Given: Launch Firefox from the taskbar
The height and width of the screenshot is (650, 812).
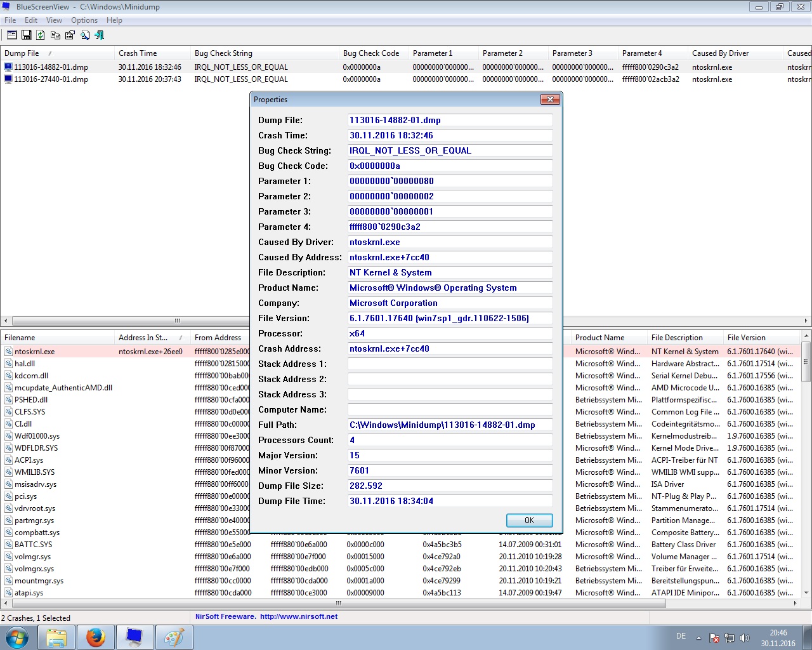Looking at the screenshot, I should 96,637.
